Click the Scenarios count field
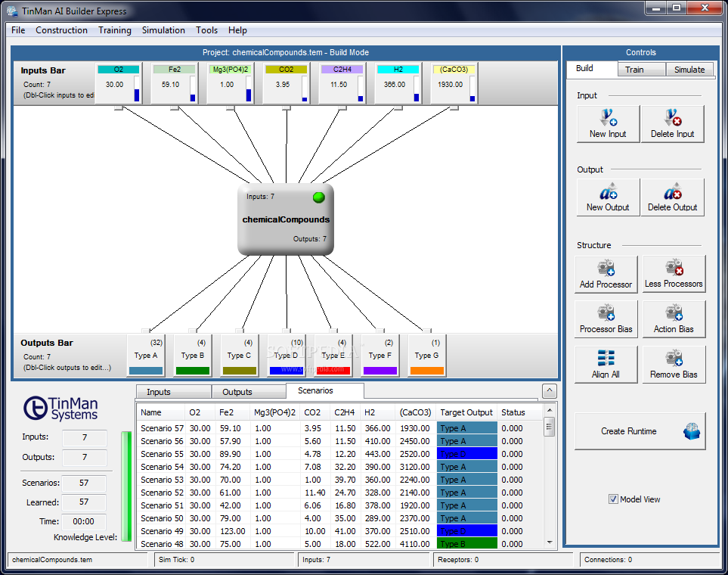The height and width of the screenshot is (575, 728). pos(84,483)
